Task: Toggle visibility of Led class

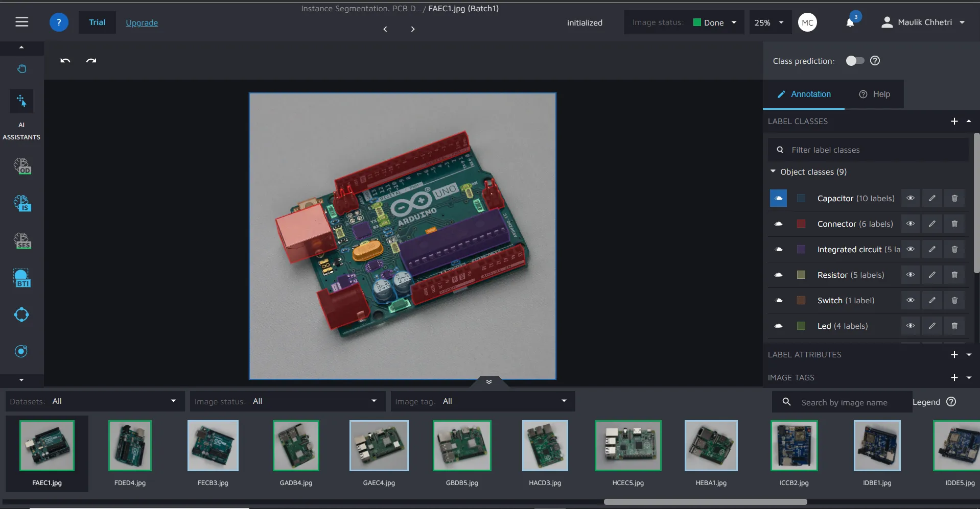Action: [910, 326]
